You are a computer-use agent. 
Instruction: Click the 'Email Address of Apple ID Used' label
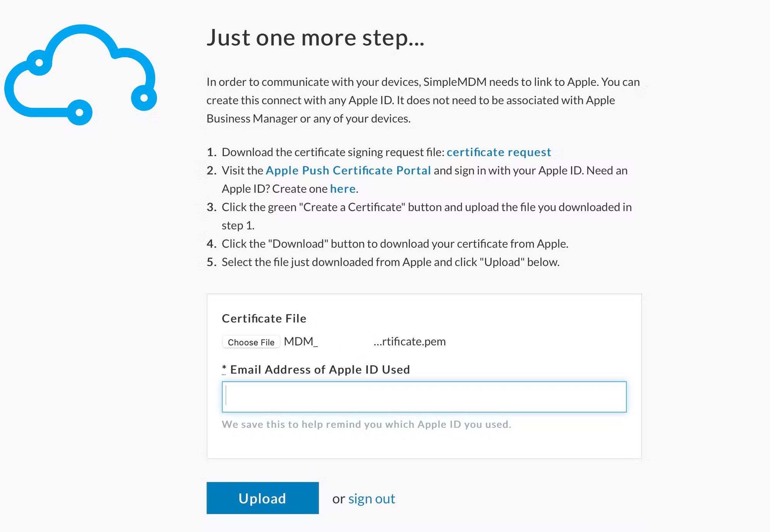click(x=320, y=370)
